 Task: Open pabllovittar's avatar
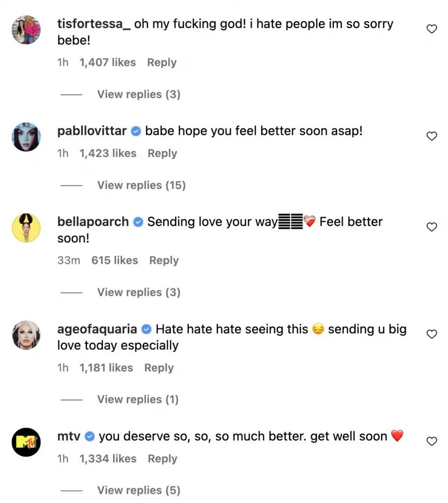coord(26,137)
